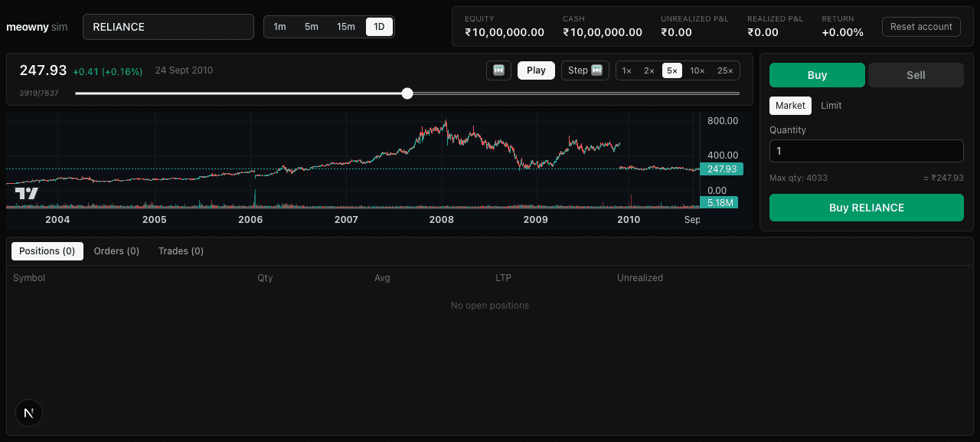Viewport: 980px width, 442px height.
Task: Switch to the Sell side tab
Action: point(916,75)
